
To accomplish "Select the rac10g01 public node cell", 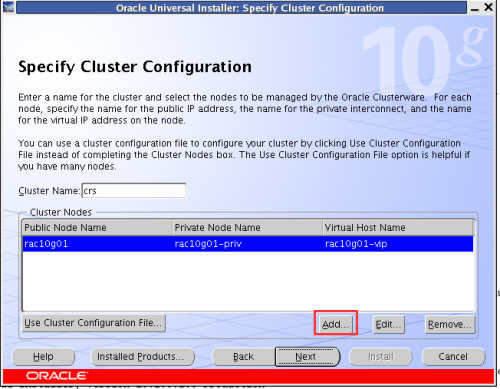I will point(97,244).
